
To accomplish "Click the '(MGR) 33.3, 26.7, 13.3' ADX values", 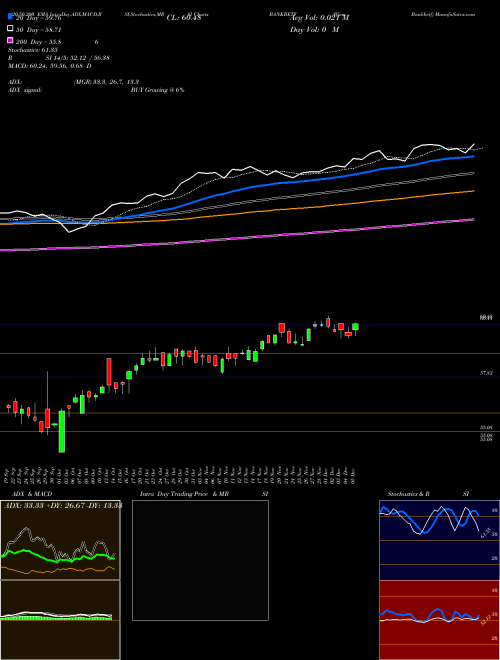I will click(106, 82).
